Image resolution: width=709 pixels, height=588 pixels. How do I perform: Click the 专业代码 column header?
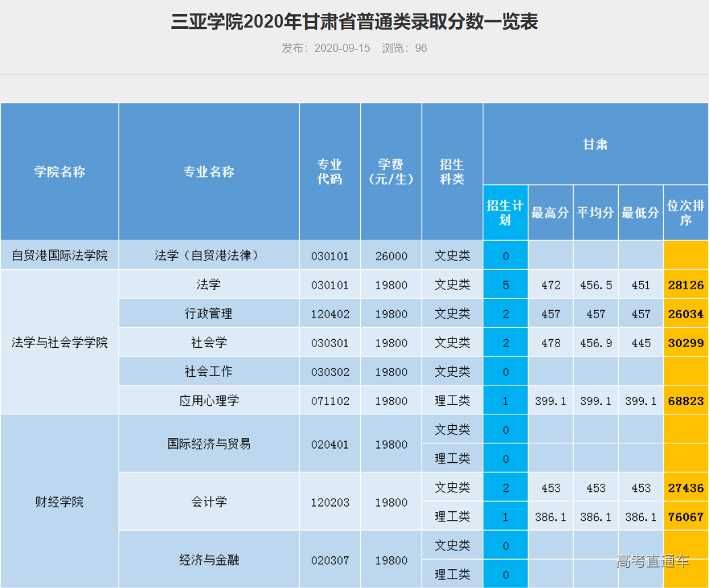tap(329, 172)
